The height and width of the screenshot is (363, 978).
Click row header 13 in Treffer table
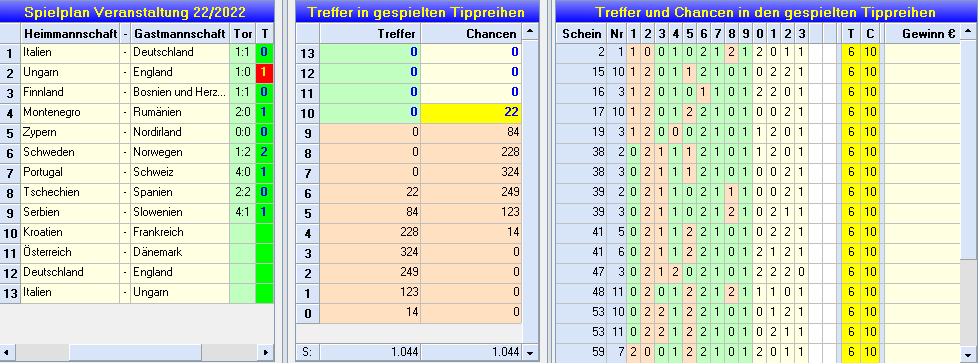[307, 53]
